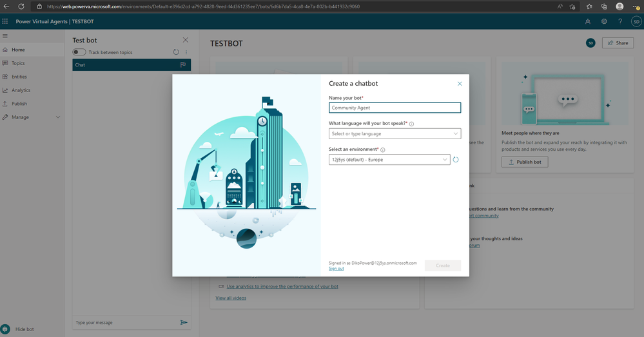
Task: Close the Test bot pane
Action: pyautogui.click(x=186, y=40)
